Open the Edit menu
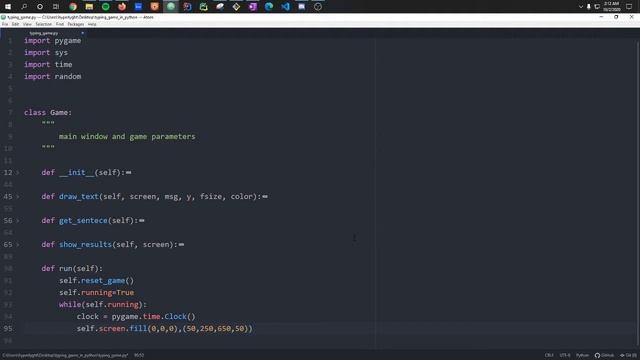Screen dimensions: 640x360 click(15, 24)
